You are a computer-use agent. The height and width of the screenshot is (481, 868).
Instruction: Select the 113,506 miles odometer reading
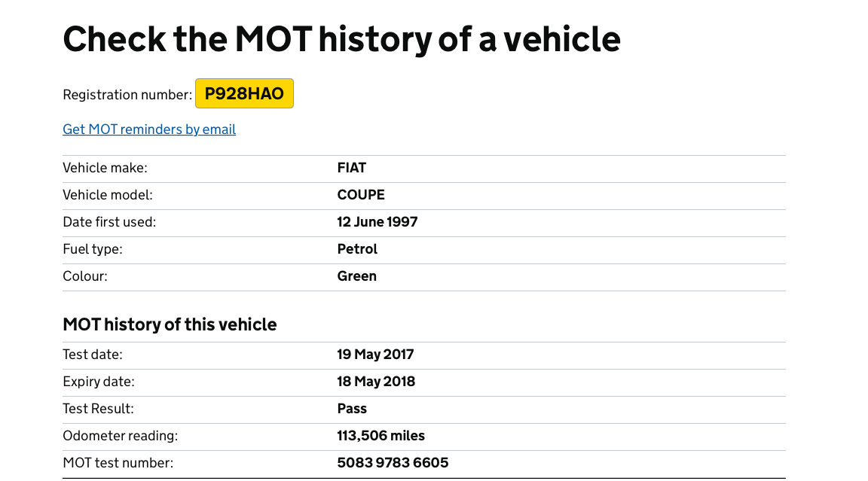click(x=381, y=436)
